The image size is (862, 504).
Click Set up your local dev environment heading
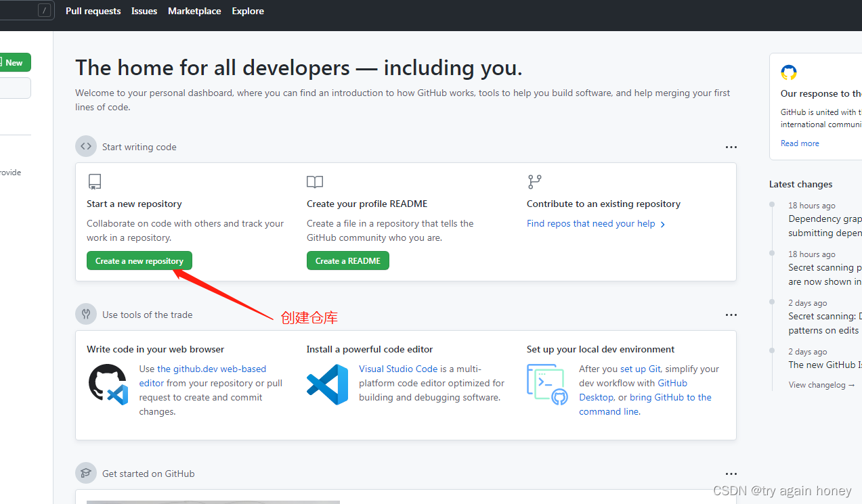pyautogui.click(x=601, y=349)
